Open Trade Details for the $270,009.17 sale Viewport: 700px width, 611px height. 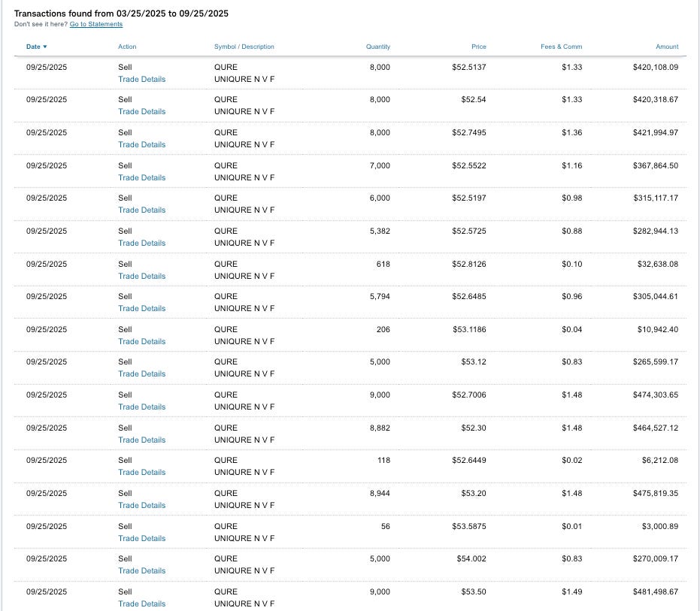coord(142,570)
